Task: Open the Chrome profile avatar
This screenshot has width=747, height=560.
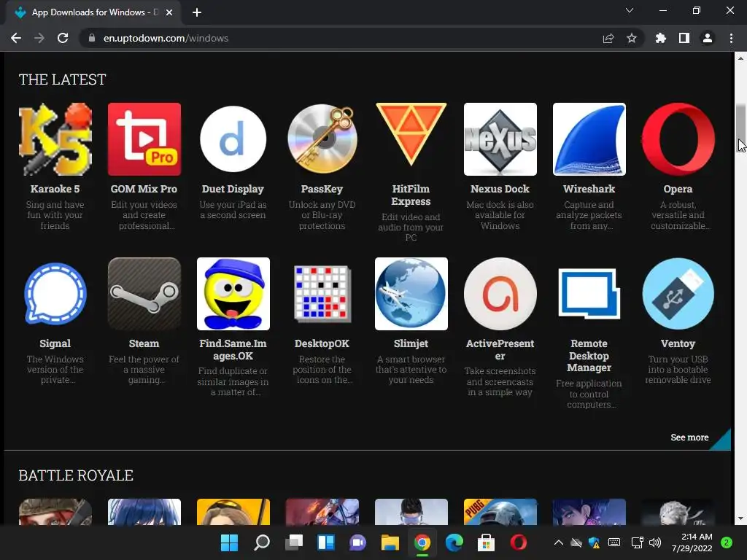Action: click(708, 38)
